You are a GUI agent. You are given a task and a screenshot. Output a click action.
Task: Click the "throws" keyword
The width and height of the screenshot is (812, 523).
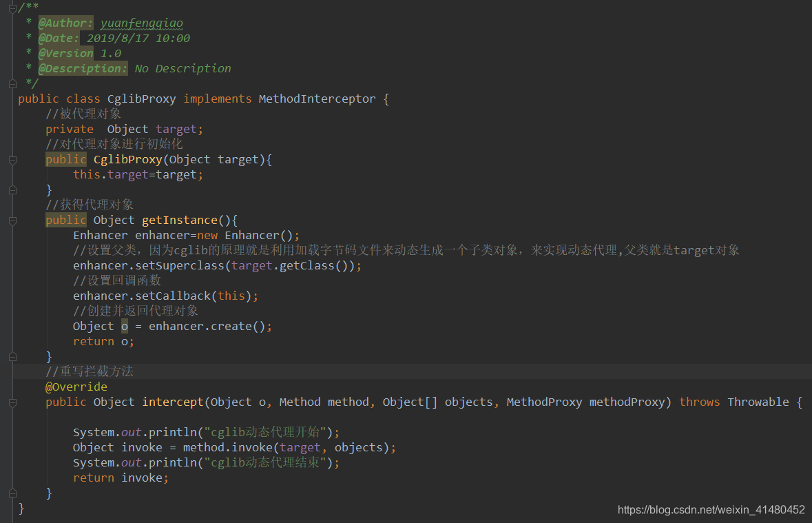click(699, 402)
